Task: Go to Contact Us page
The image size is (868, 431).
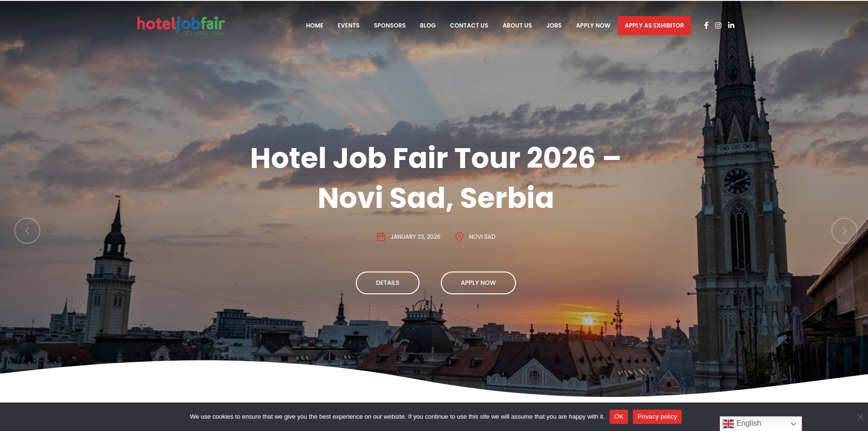Action: (469, 26)
